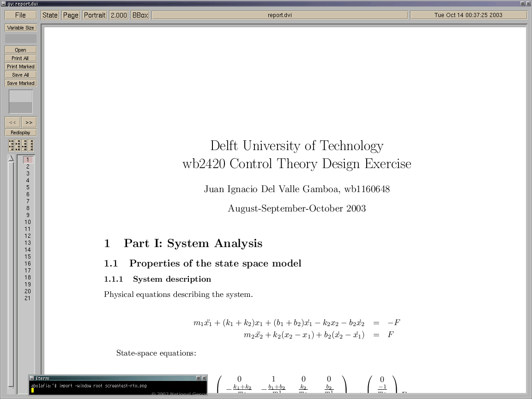The width and height of the screenshot is (532, 399).
Task: Click Save All
Action: [x=21, y=75]
